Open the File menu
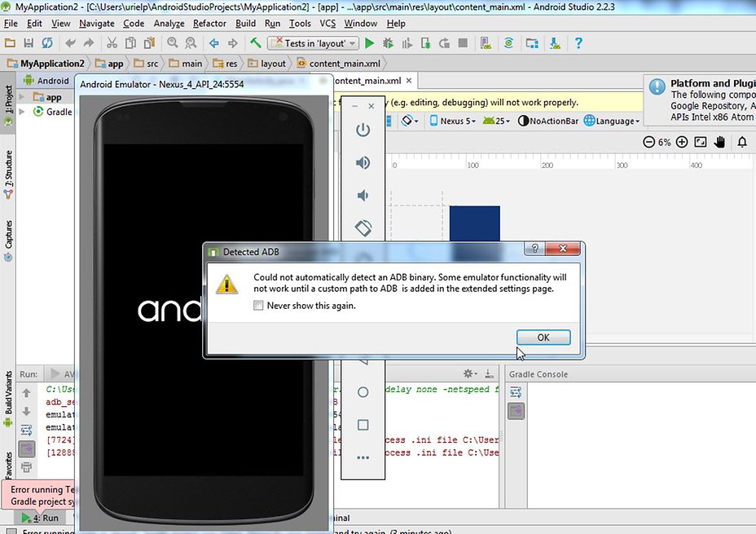Screen dimensions: 756x534 [11, 23]
